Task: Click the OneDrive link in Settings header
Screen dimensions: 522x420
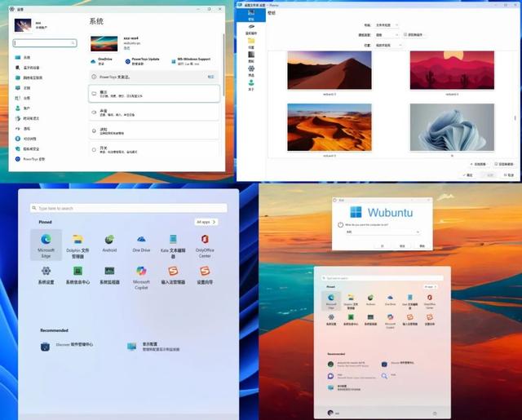Action: click(x=102, y=61)
